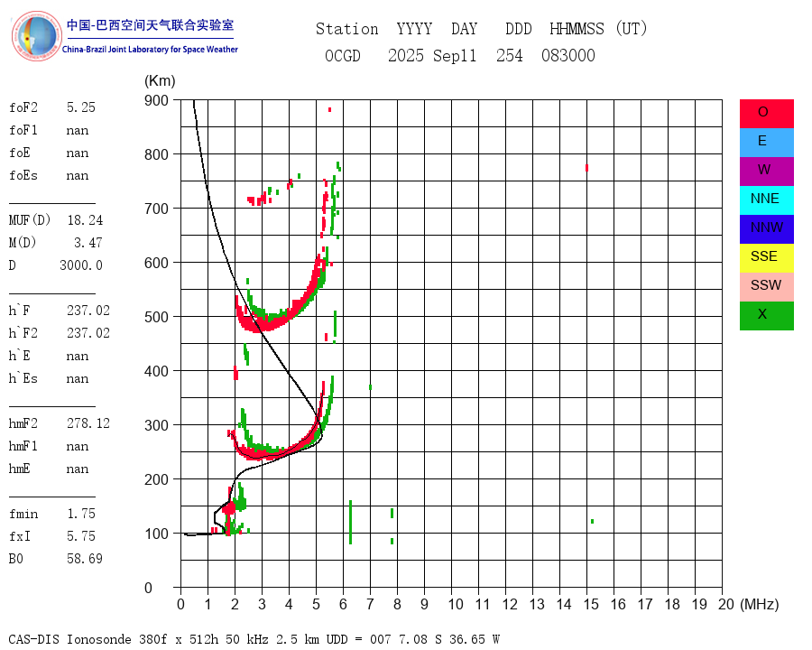
Task: Click the foEs label
Action: 23,175
